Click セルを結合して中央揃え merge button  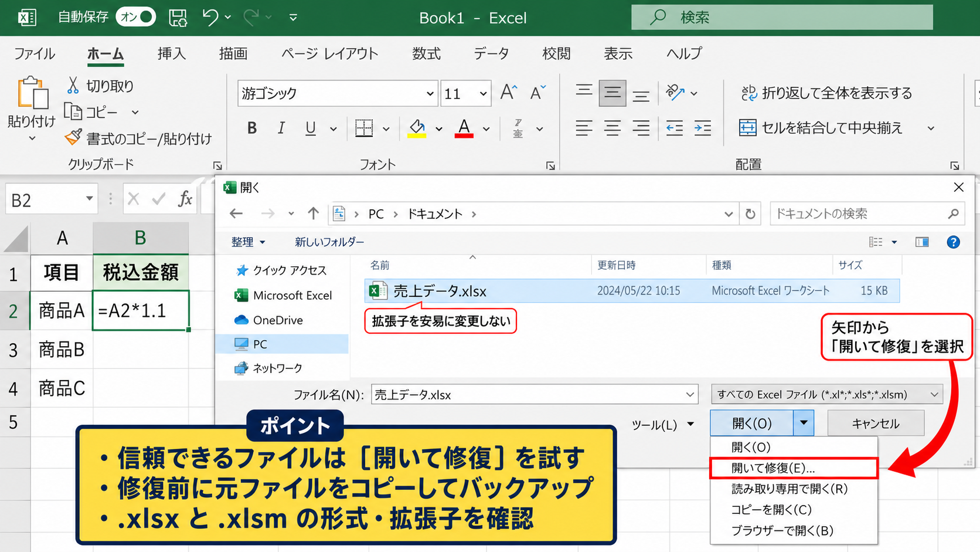[821, 127]
